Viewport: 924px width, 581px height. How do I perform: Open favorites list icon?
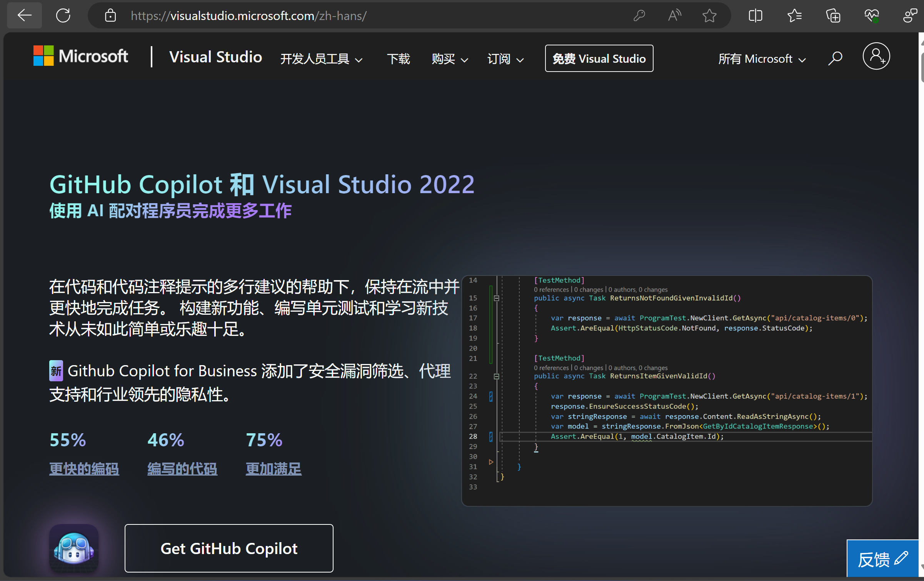[x=794, y=15]
